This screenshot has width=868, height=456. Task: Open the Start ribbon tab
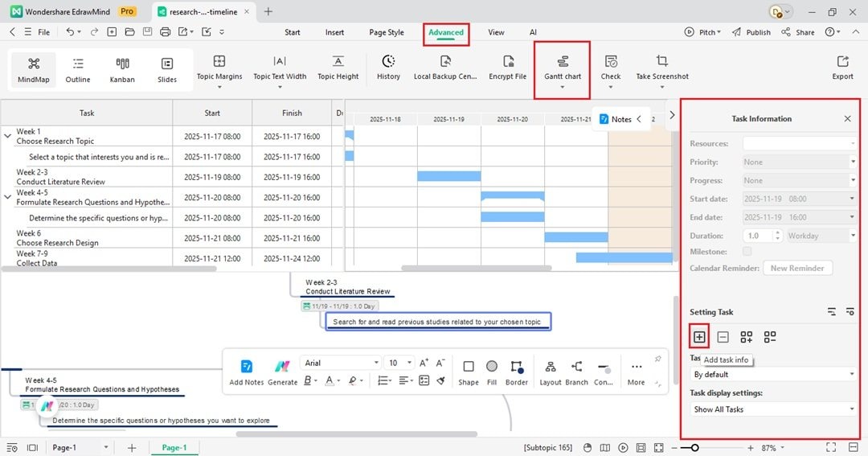[x=293, y=32]
